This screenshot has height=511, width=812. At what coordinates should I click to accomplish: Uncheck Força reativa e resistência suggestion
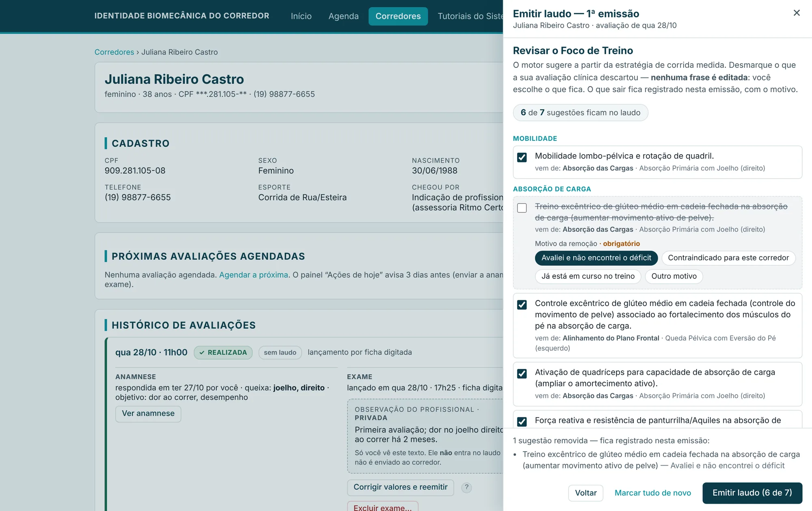[522, 421]
